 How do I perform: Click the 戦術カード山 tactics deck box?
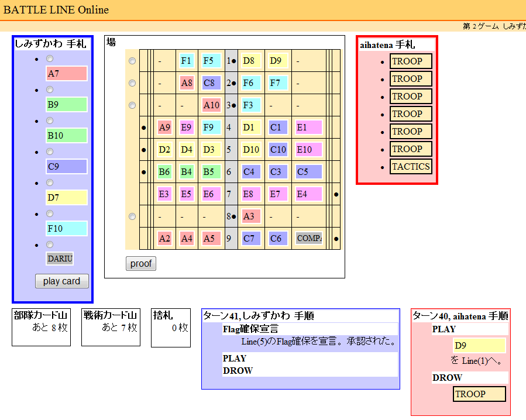pyautogui.click(x=111, y=328)
